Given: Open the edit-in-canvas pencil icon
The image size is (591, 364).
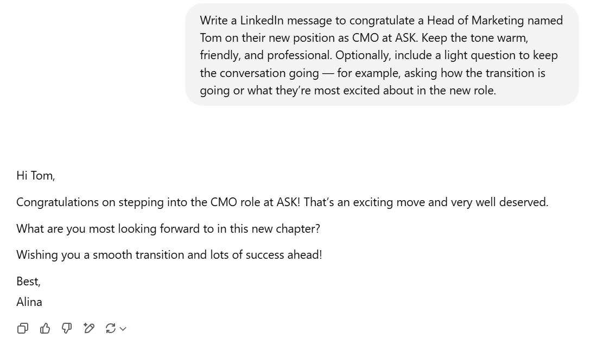Looking at the screenshot, I should 88,329.
